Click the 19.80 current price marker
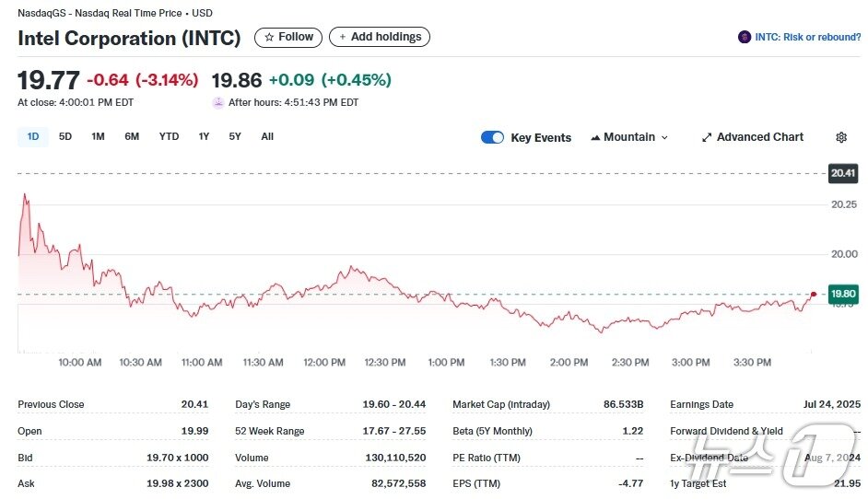Viewport: 868px width, 499px height. 842,294
